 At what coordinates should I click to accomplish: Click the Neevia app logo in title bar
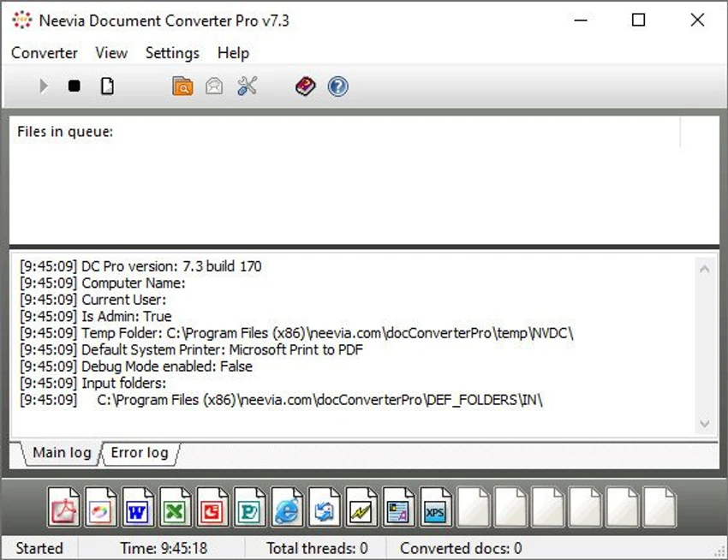point(21,20)
